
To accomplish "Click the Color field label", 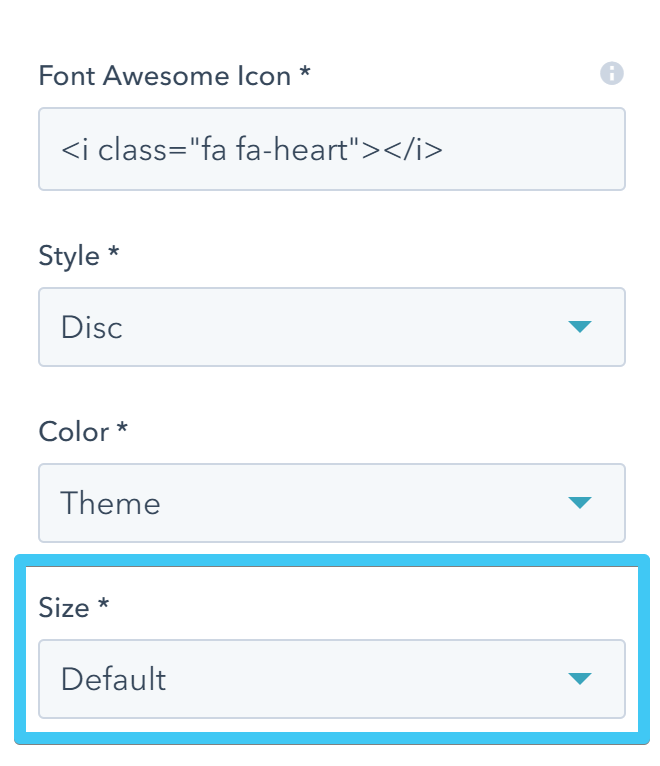I will 74,432.
